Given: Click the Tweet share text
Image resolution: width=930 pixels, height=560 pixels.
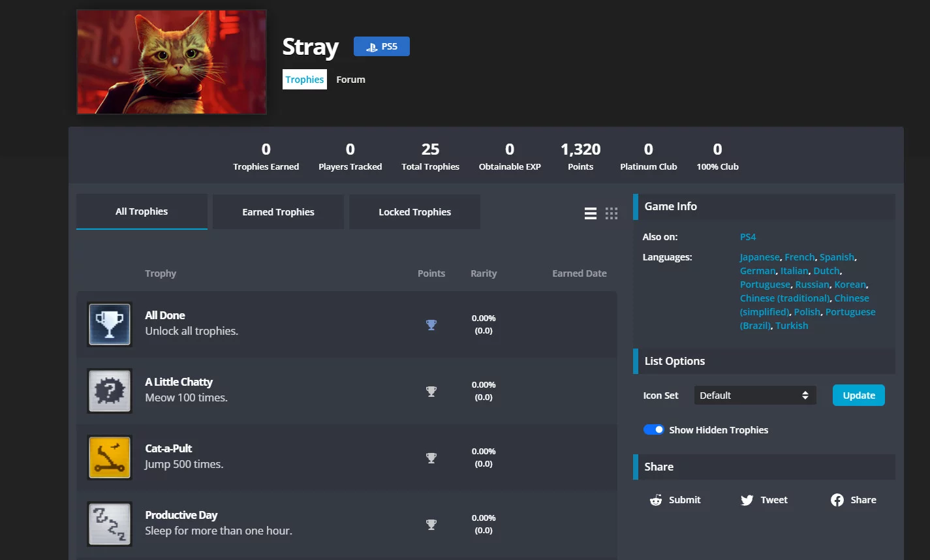Looking at the screenshot, I should 774,500.
